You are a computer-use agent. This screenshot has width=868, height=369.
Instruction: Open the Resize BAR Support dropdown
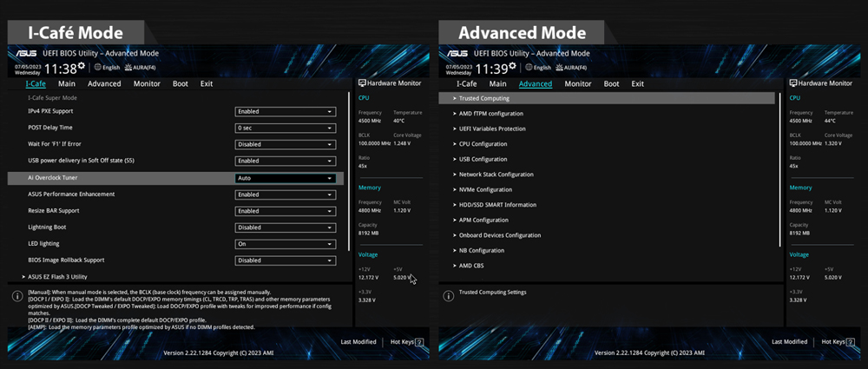pyautogui.click(x=285, y=211)
